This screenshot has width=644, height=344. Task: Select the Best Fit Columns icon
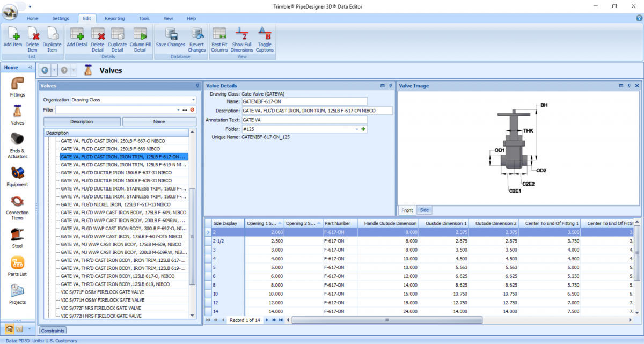coord(219,38)
